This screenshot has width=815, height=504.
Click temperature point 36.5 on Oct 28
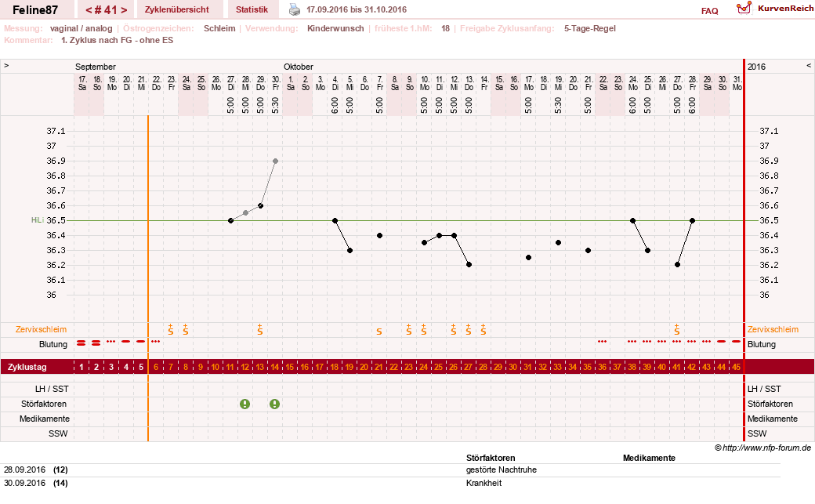(692, 220)
